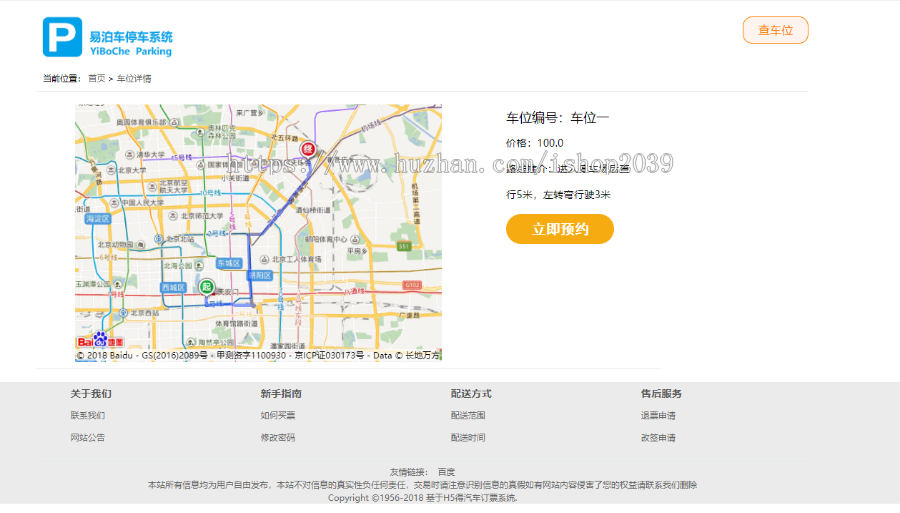The image size is (900, 513).
Task: Click the red 终 destination marker on the map
Action: (x=308, y=149)
